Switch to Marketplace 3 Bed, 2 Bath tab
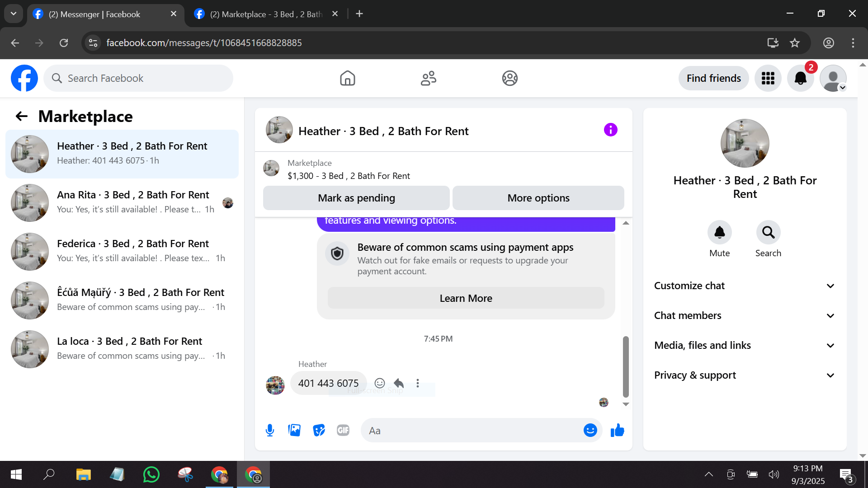 point(266,14)
